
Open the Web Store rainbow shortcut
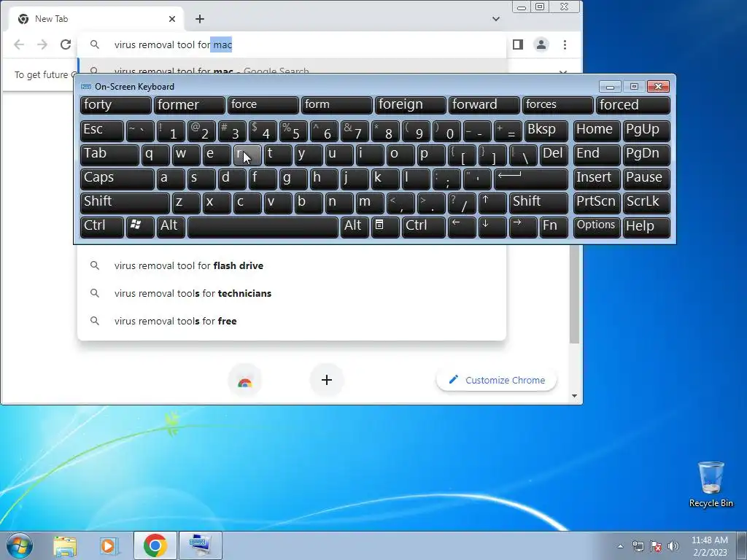(245, 380)
